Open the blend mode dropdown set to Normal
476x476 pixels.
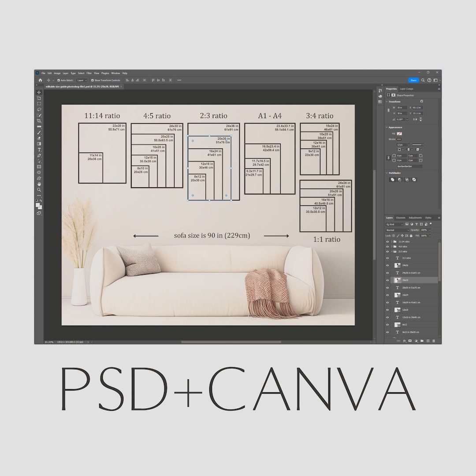point(398,230)
